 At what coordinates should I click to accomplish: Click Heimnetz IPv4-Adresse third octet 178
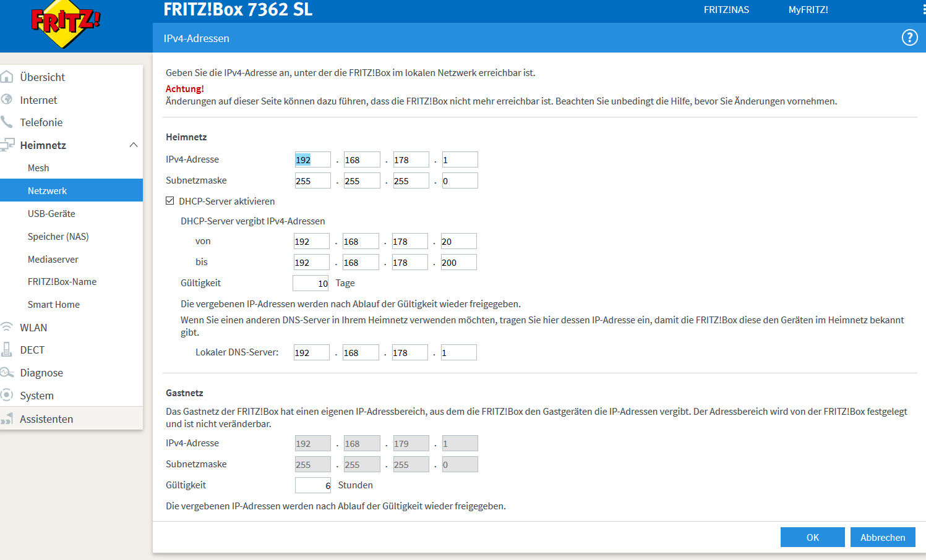click(x=411, y=159)
